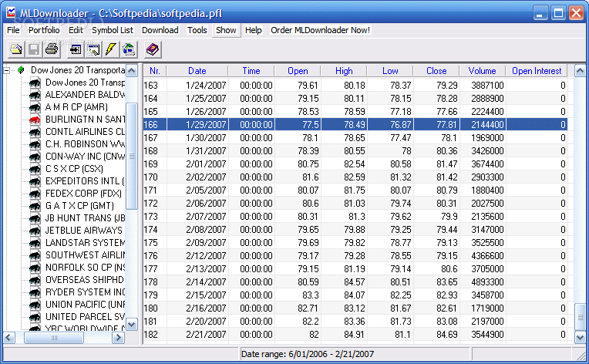Select CONTL AIRLINES CL in the tree

point(85,132)
